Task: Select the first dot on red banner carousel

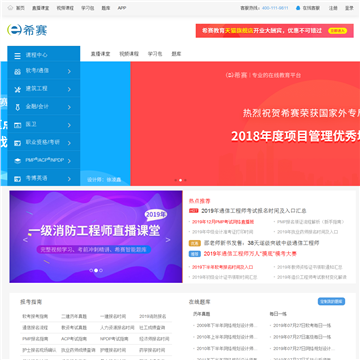Action: point(176,180)
